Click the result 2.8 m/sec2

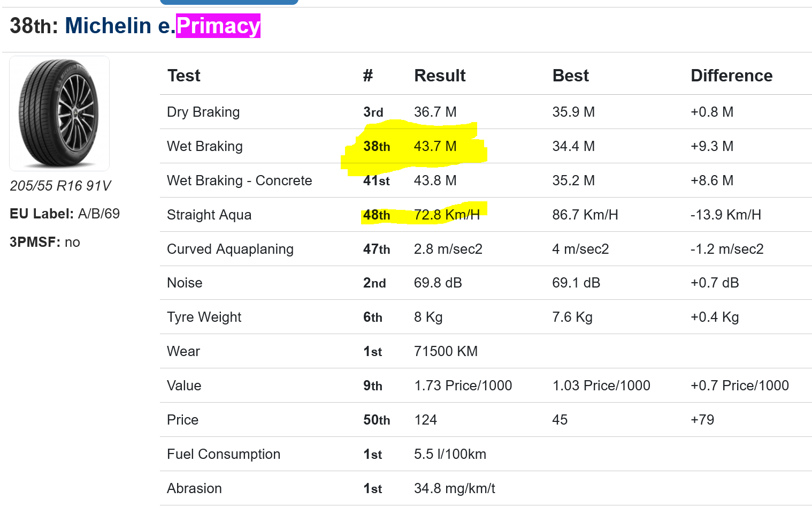tap(448, 249)
